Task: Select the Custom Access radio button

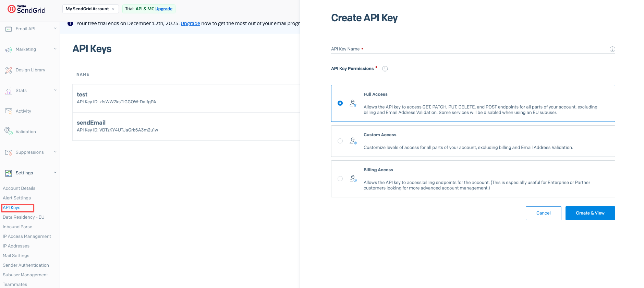Action: pyautogui.click(x=340, y=141)
